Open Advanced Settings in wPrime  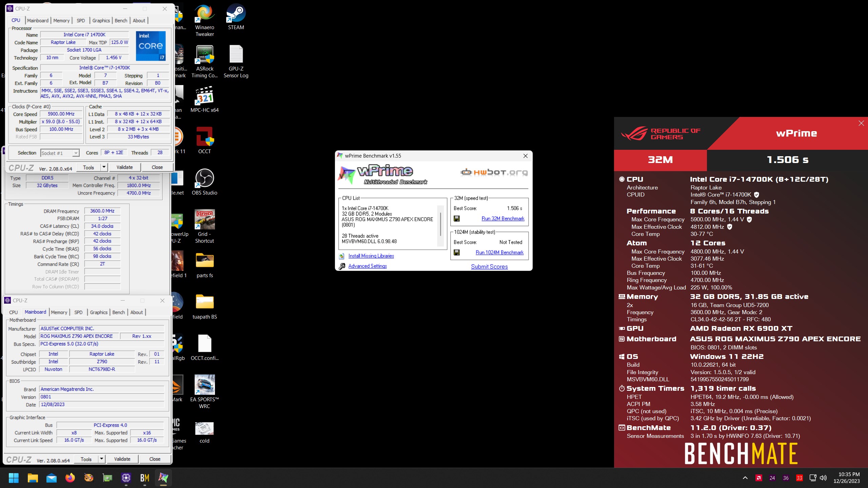368,266
